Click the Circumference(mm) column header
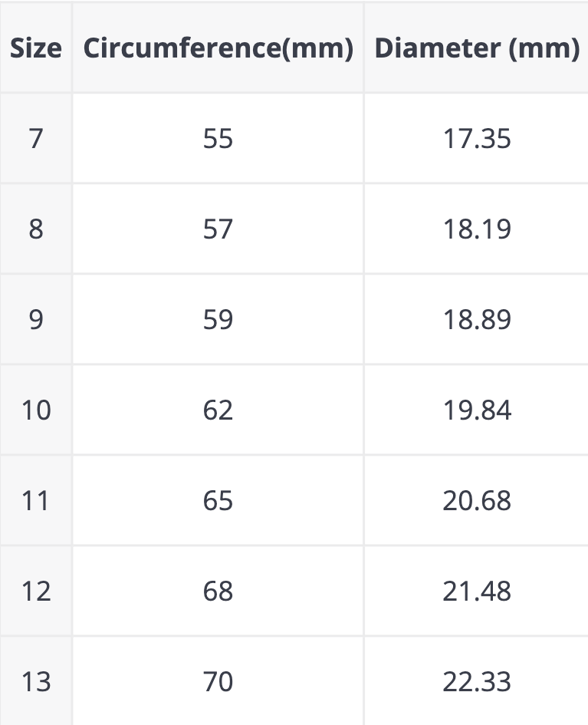588x725 pixels. pyautogui.click(x=218, y=48)
